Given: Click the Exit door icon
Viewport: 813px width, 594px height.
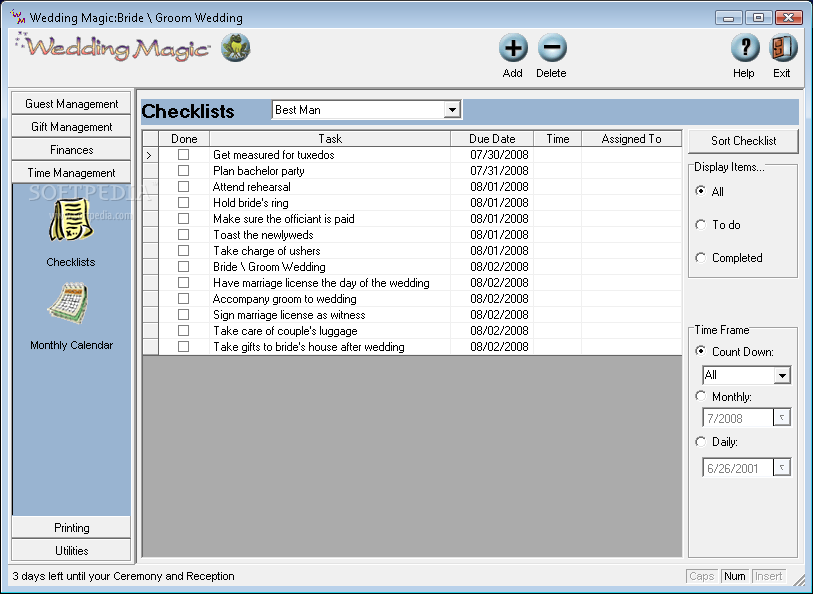Looking at the screenshot, I should click(x=782, y=48).
